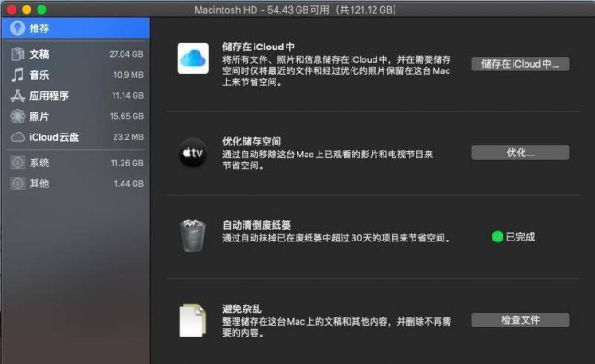Select the iCloud云盘 category

(x=75, y=137)
